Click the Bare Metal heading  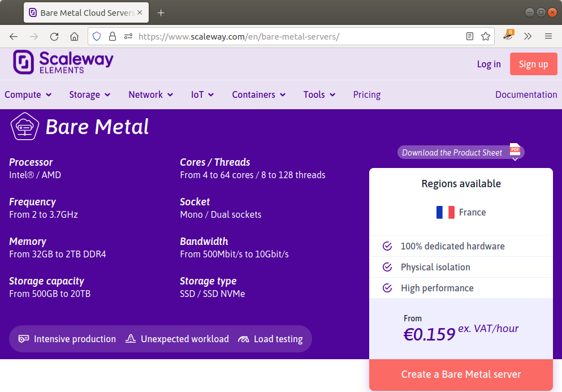click(x=97, y=127)
